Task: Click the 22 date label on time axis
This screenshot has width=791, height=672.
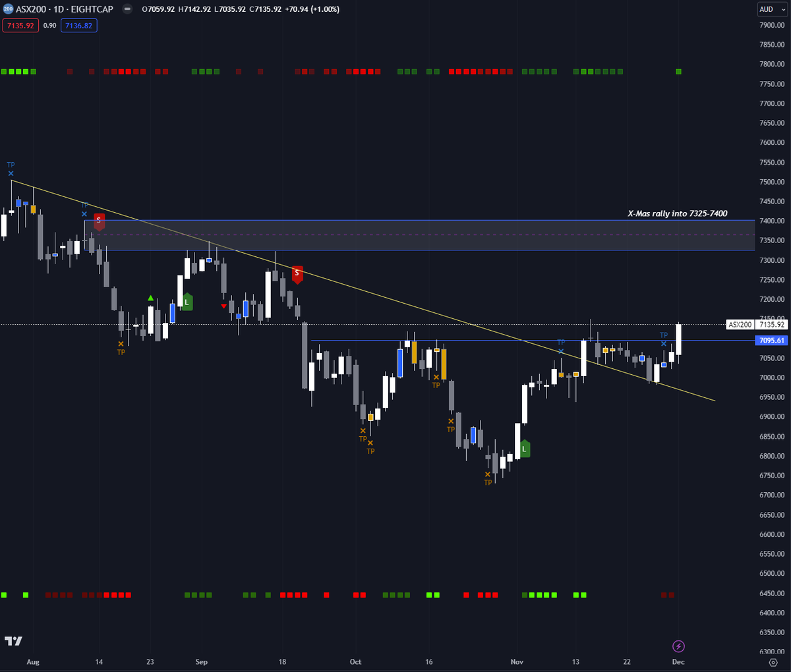Action: pos(627,662)
